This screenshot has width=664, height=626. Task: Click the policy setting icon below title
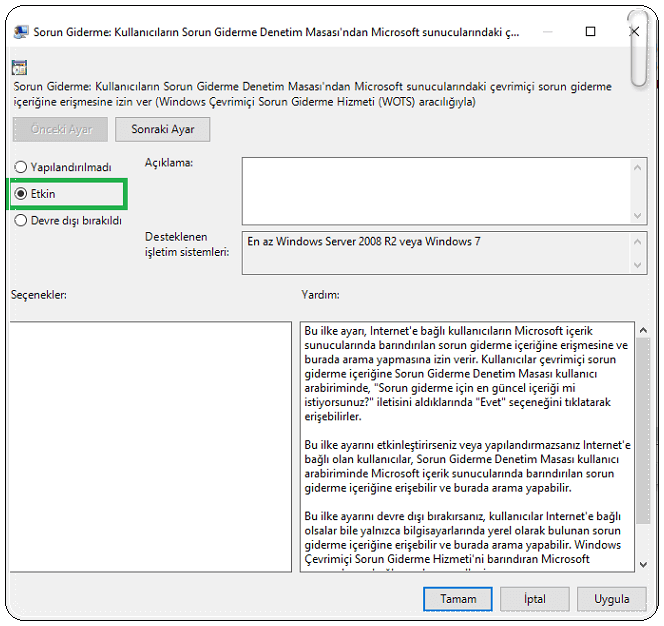tap(19, 67)
